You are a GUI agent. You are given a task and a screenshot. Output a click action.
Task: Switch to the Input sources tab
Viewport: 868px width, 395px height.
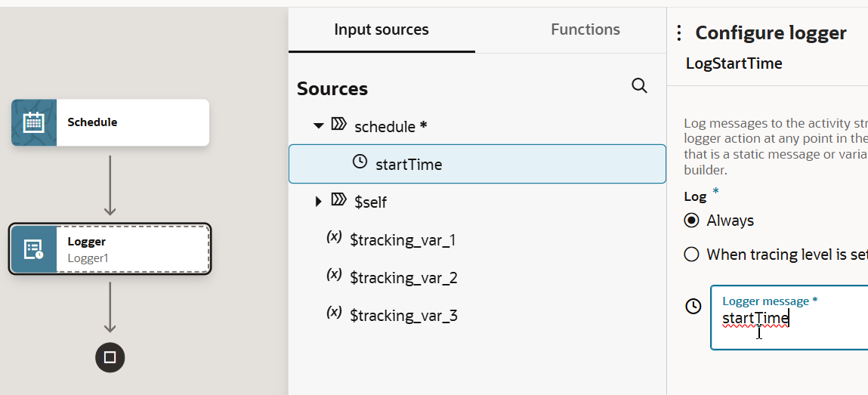click(x=381, y=30)
